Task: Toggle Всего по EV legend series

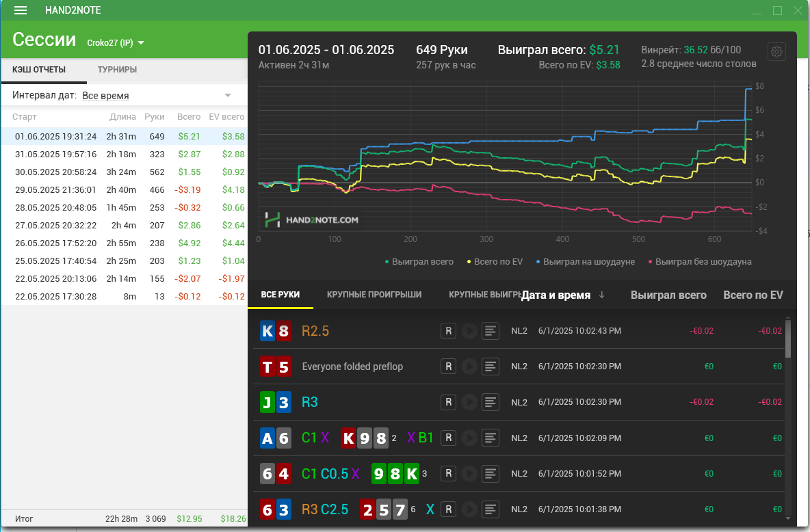Action: tap(495, 261)
